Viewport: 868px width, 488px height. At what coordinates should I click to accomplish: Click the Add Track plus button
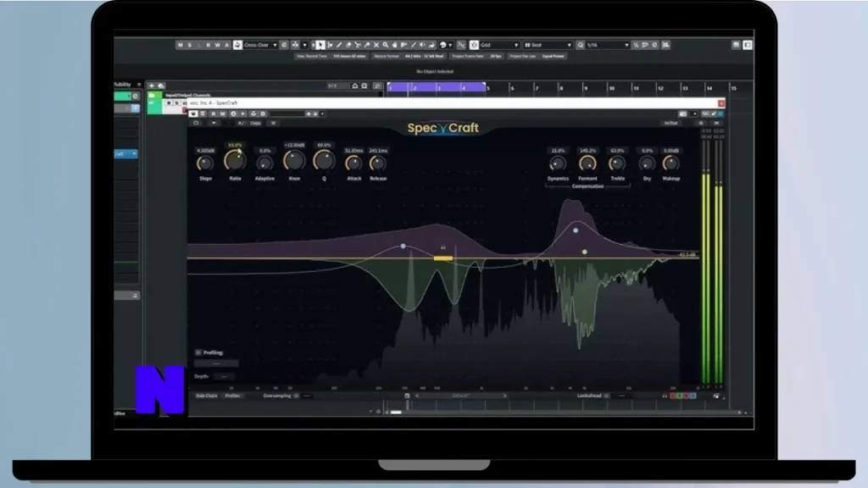(x=151, y=86)
